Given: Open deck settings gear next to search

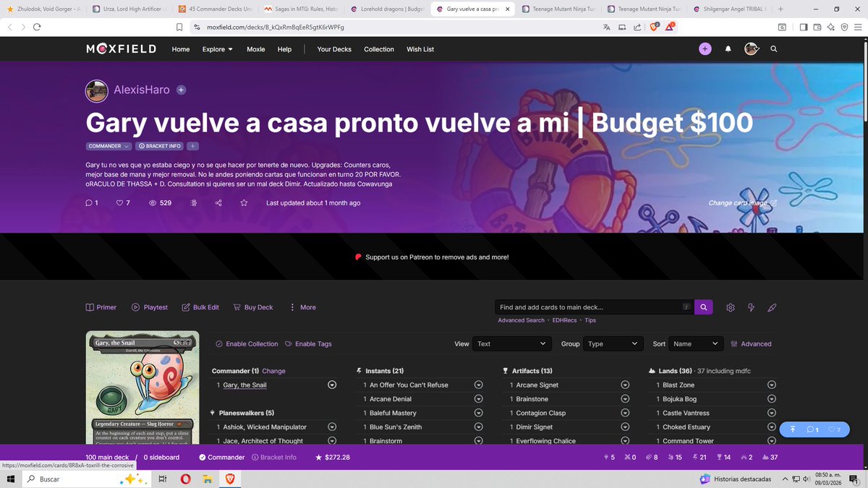Looking at the screenshot, I should coord(730,307).
